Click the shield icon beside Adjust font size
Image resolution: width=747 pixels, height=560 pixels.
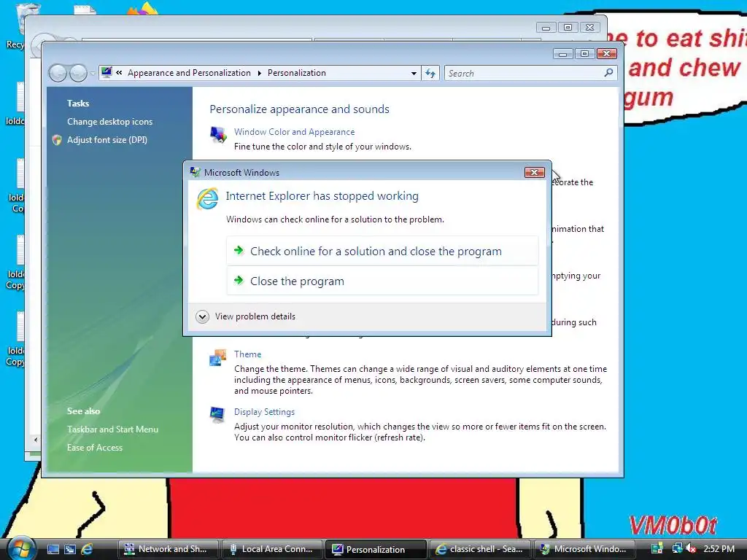[x=57, y=140]
